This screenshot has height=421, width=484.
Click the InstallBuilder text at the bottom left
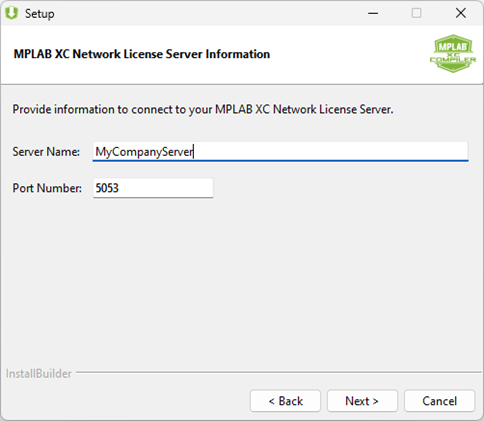click(39, 374)
